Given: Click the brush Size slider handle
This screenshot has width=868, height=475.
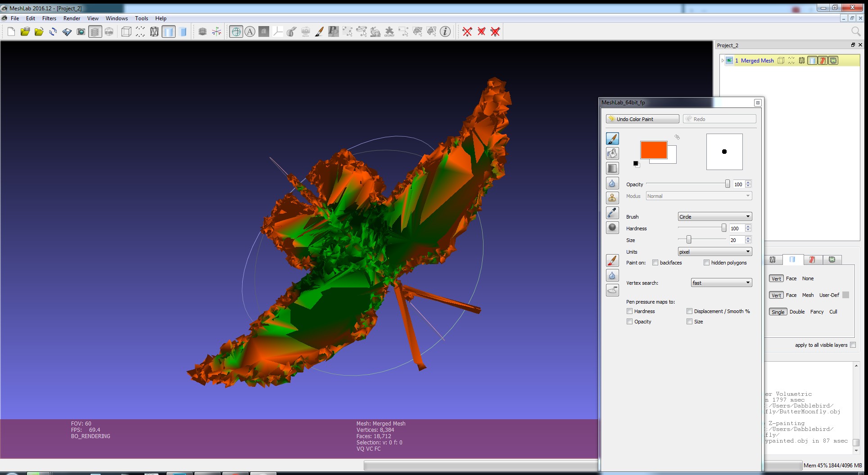Looking at the screenshot, I should (x=689, y=240).
